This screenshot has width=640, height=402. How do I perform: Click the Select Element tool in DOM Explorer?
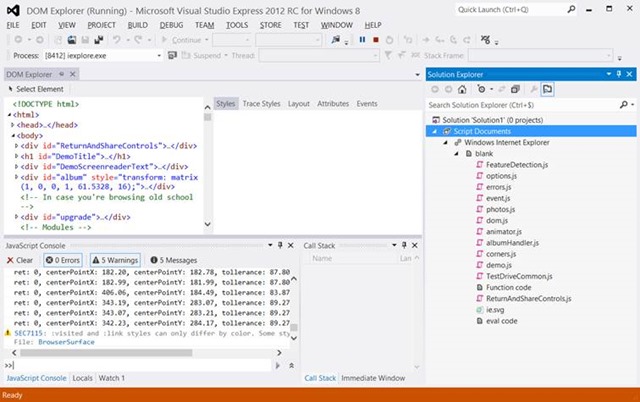click(x=36, y=89)
